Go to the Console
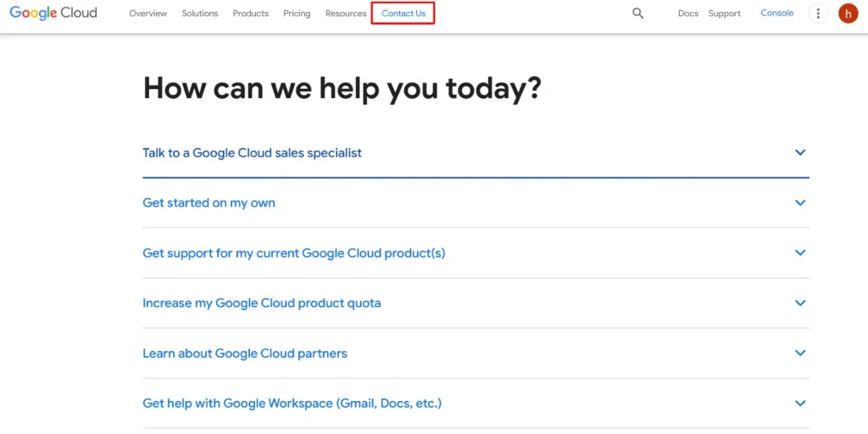 (x=776, y=14)
